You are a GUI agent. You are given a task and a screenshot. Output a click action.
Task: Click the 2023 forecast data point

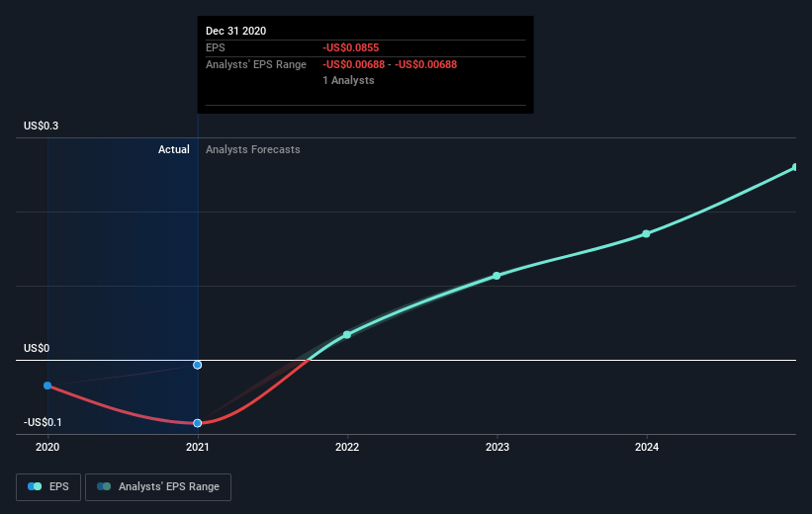point(496,276)
